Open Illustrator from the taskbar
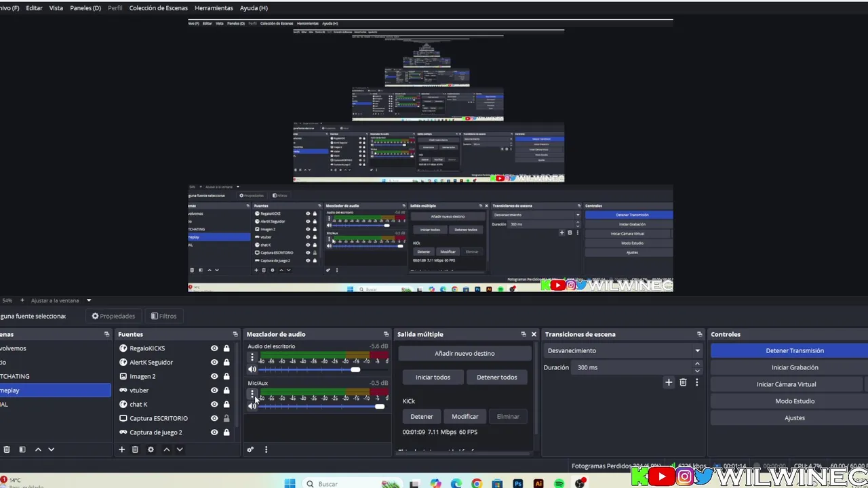This screenshot has width=868, height=488. click(x=538, y=483)
